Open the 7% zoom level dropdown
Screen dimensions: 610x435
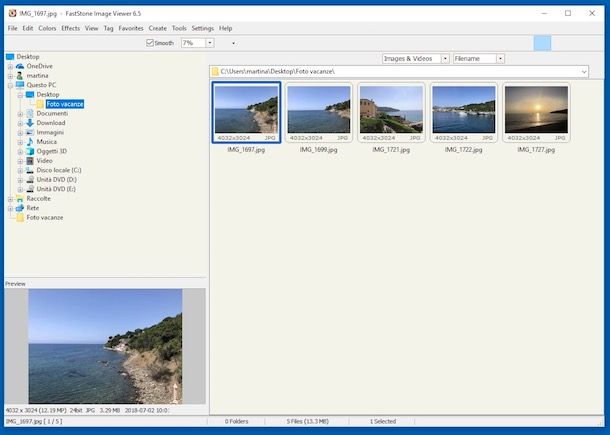(x=210, y=43)
